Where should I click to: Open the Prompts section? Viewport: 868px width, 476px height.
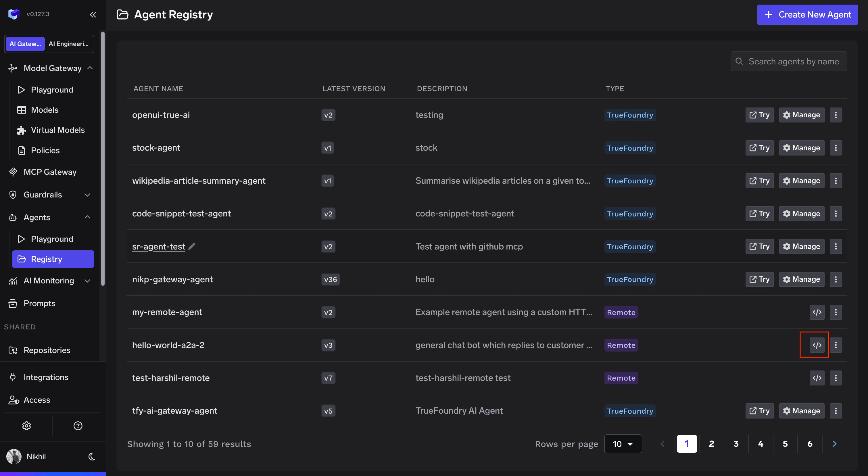39,303
